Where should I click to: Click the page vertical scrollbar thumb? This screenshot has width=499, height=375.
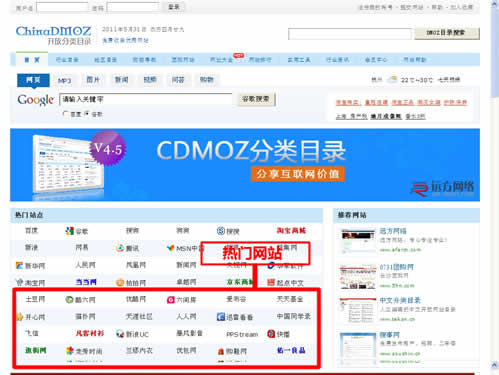494,52
